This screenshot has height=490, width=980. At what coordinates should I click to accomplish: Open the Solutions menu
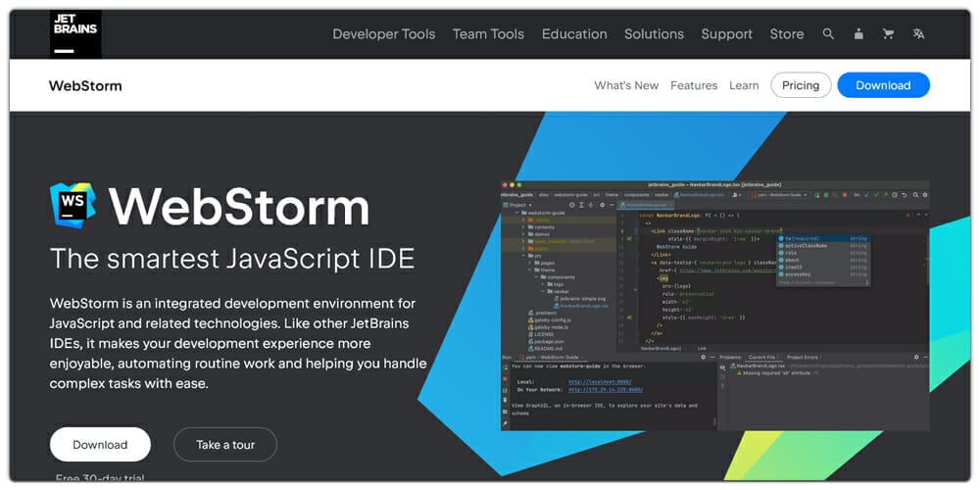654,34
